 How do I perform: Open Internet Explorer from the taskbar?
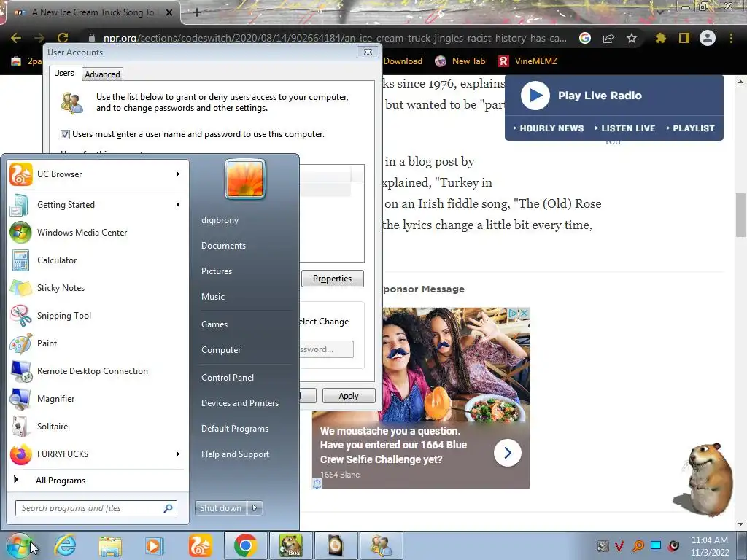tap(65, 545)
